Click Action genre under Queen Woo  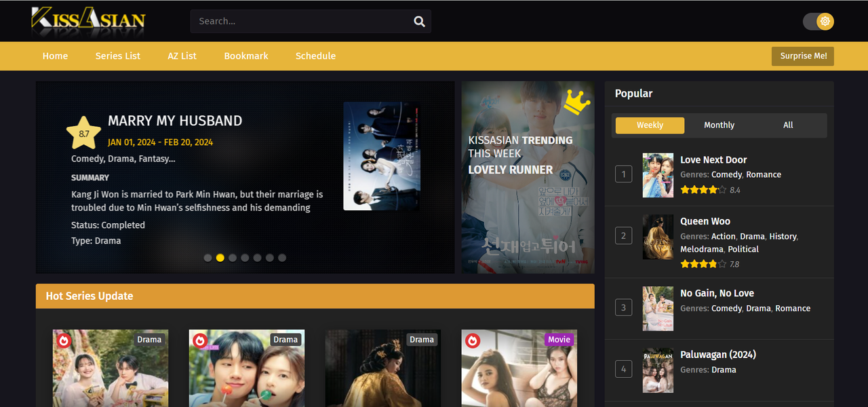click(723, 236)
